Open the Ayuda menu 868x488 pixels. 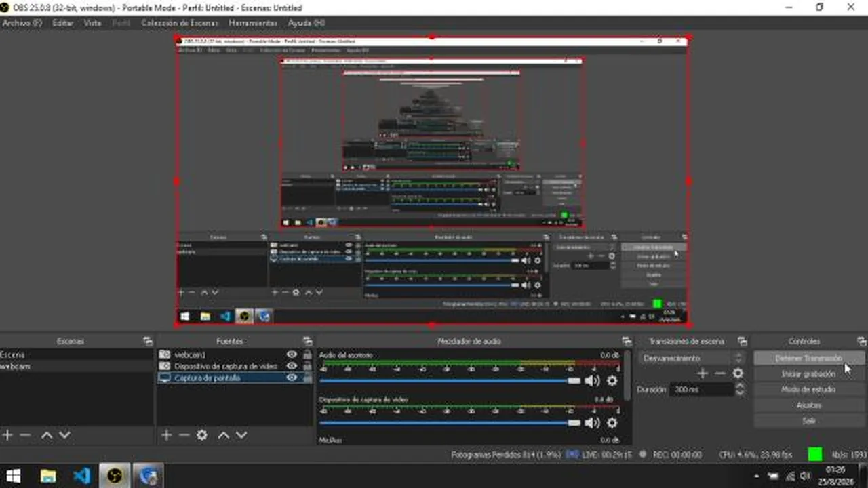307,23
